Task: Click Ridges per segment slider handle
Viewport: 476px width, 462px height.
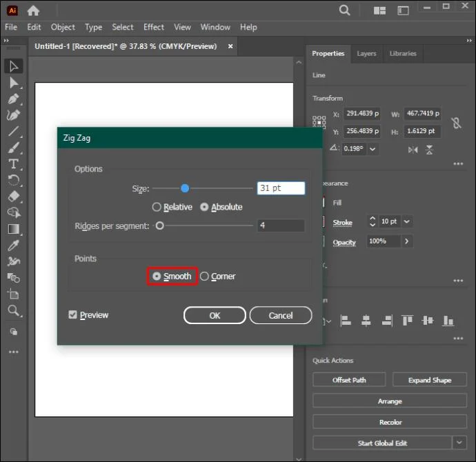Action: [x=159, y=225]
